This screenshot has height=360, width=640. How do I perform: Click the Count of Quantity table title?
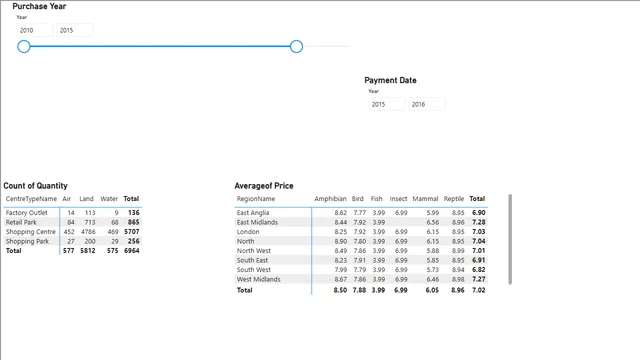coord(36,186)
